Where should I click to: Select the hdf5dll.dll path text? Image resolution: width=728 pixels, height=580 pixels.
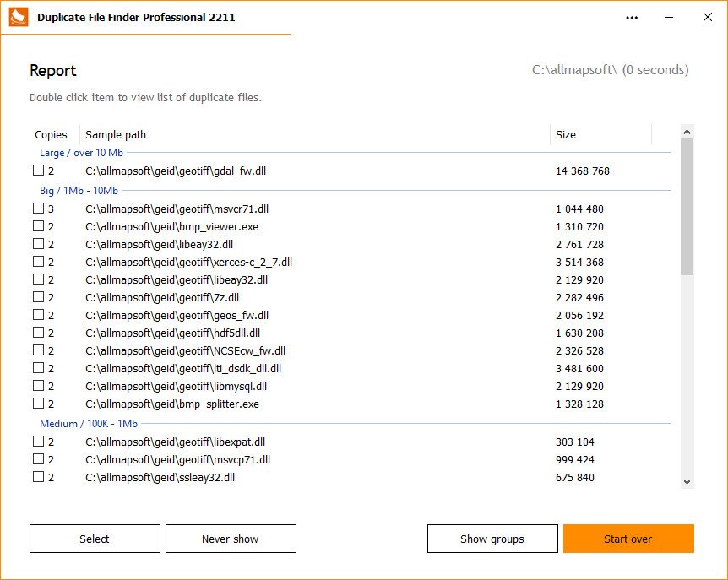[173, 333]
